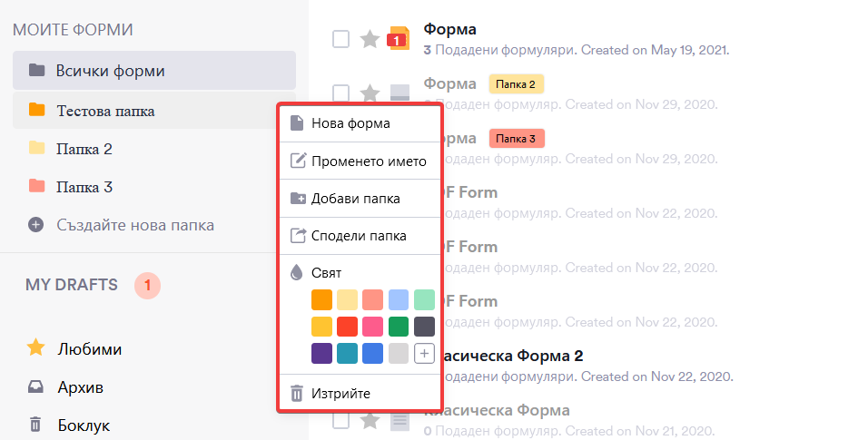868x440 pixels.
Task: Click the Боклук trash bin icon
Action: pyautogui.click(x=35, y=425)
